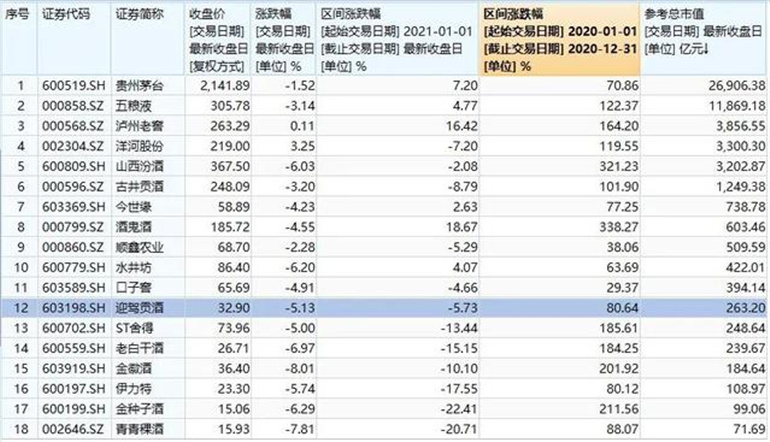770x442 pixels.
Task: Select market cap 26,906.38
Action: pyautogui.click(x=737, y=85)
